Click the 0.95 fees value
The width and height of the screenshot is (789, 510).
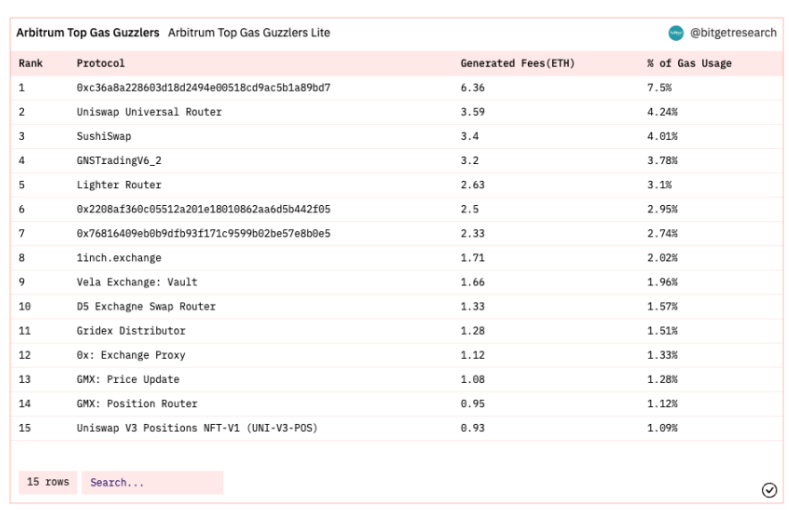coord(472,403)
